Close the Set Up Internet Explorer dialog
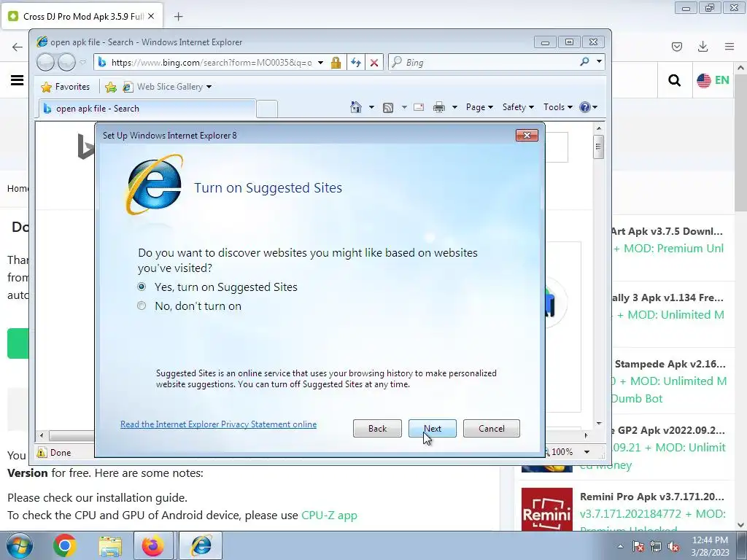This screenshot has height=560, width=747. click(527, 135)
